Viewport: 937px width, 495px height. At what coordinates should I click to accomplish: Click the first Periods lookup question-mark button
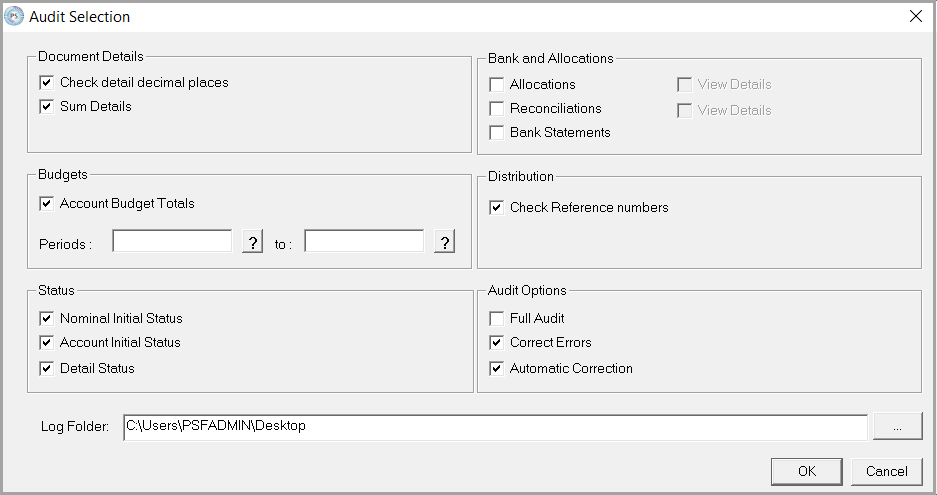[x=252, y=242]
